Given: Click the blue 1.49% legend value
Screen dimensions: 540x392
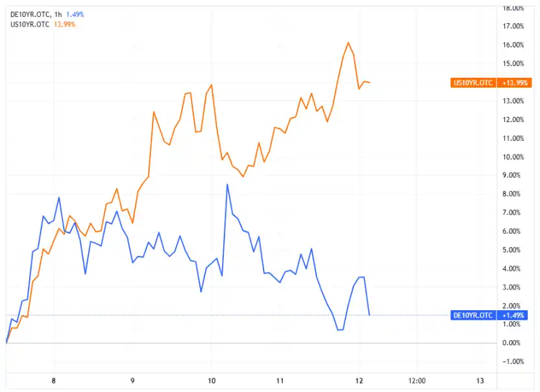Looking at the screenshot, I should pos(75,14).
